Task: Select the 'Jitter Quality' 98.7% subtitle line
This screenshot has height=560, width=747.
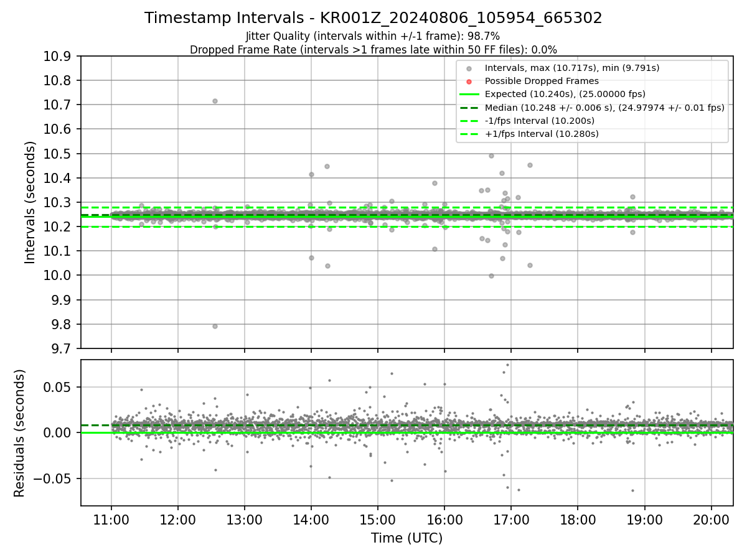Action: [x=373, y=36]
